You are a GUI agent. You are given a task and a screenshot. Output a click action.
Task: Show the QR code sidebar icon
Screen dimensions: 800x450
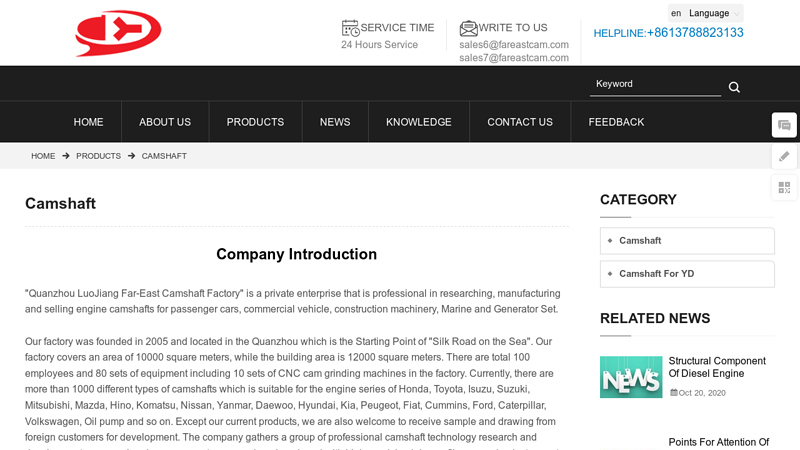click(784, 187)
